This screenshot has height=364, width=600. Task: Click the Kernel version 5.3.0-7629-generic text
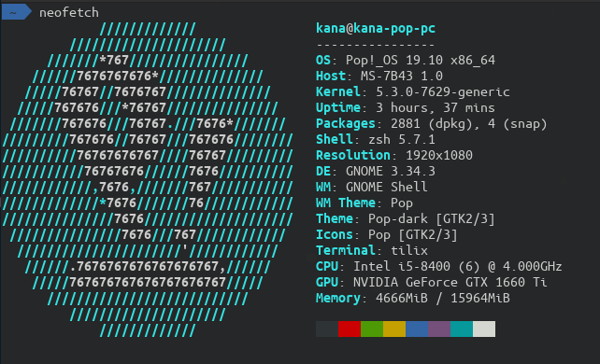click(x=443, y=92)
